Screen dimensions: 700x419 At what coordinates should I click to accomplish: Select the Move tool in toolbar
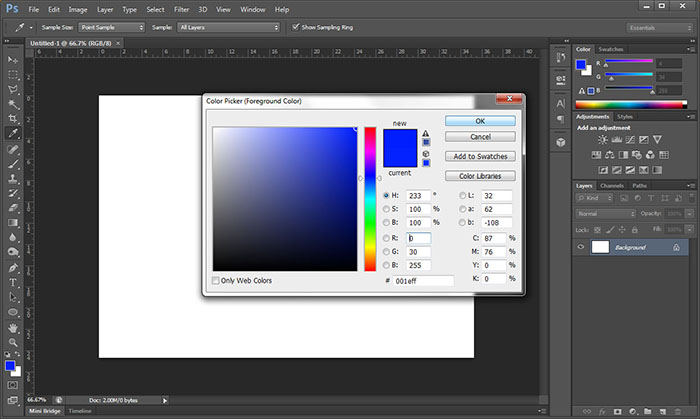point(13,59)
